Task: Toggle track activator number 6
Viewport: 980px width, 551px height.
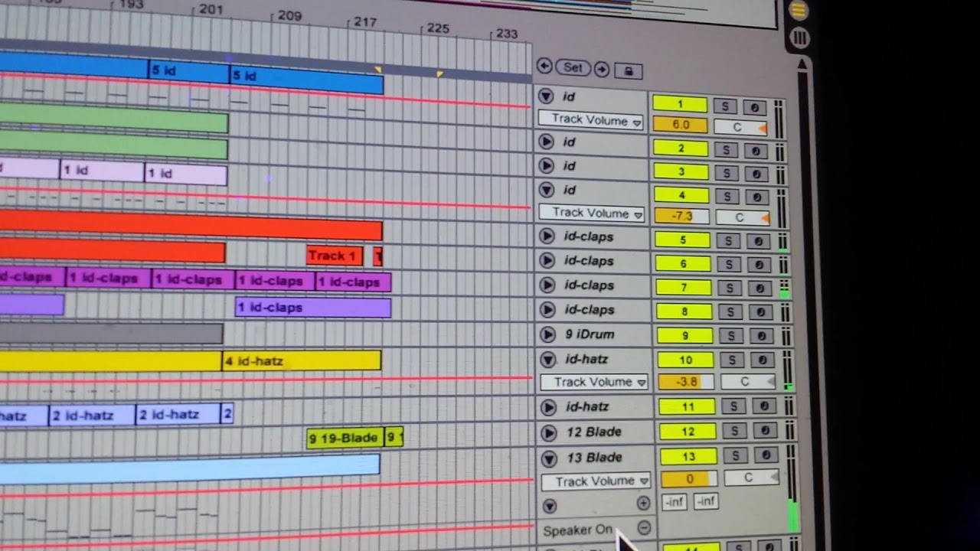Action: (684, 264)
